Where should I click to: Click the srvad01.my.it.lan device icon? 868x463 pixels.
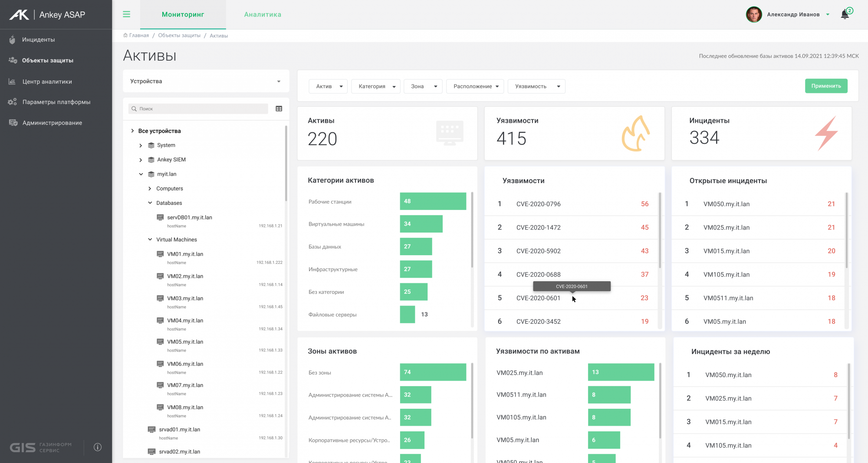pyautogui.click(x=151, y=429)
